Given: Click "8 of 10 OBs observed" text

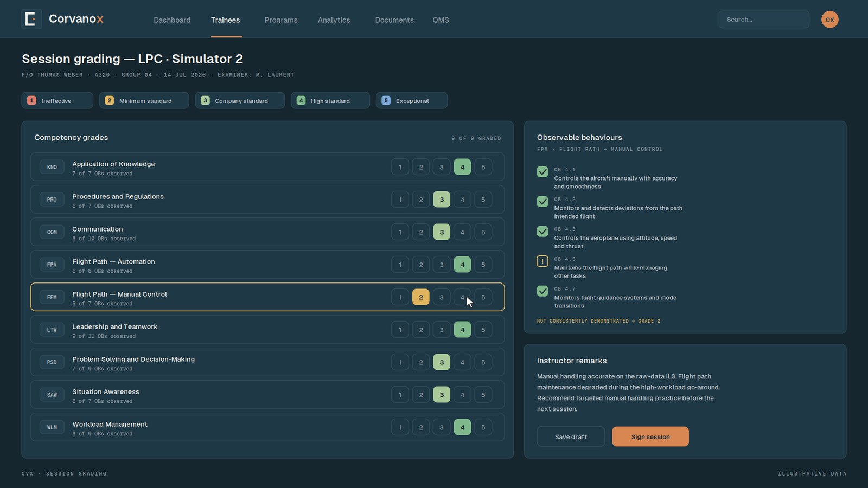Looking at the screenshot, I should (104, 239).
